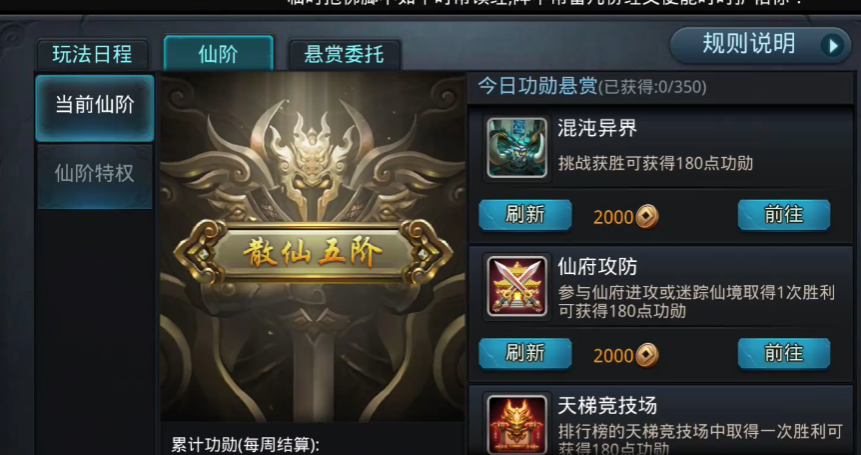Open the 规则说明 rules button
The width and height of the screenshot is (861, 455).
pyautogui.click(x=760, y=45)
